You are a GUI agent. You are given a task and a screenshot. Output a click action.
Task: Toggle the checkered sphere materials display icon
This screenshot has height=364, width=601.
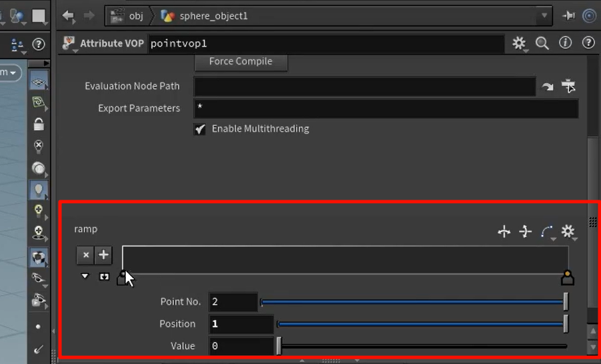pos(39,258)
